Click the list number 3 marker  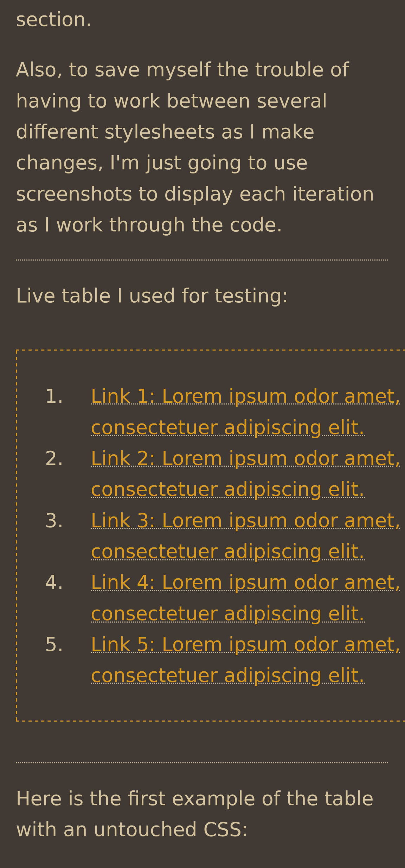54,521
